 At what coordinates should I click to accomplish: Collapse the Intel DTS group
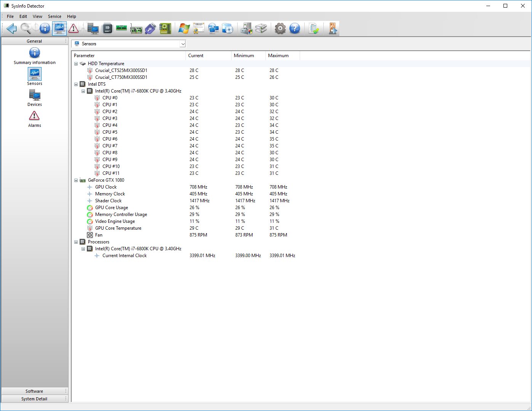pyautogui.click(x=76, y=84)
